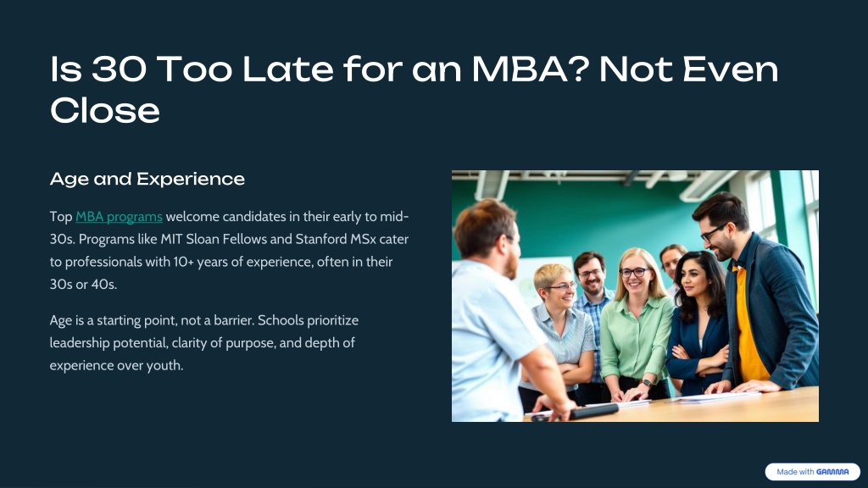Viewport: 868px width, 488px height.
Task: Select the slide title about MBA at 30
Action: [414, 90]
